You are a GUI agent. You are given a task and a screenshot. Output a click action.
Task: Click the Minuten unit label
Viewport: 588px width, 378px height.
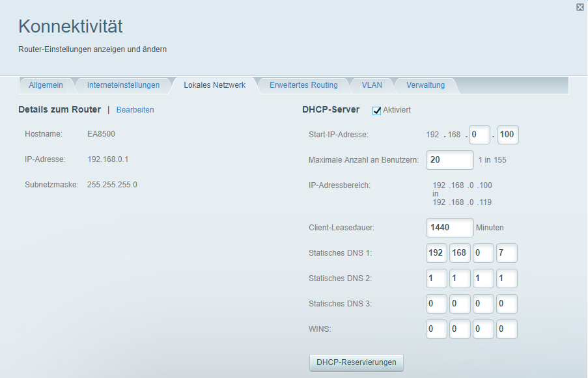pos(490,228)
